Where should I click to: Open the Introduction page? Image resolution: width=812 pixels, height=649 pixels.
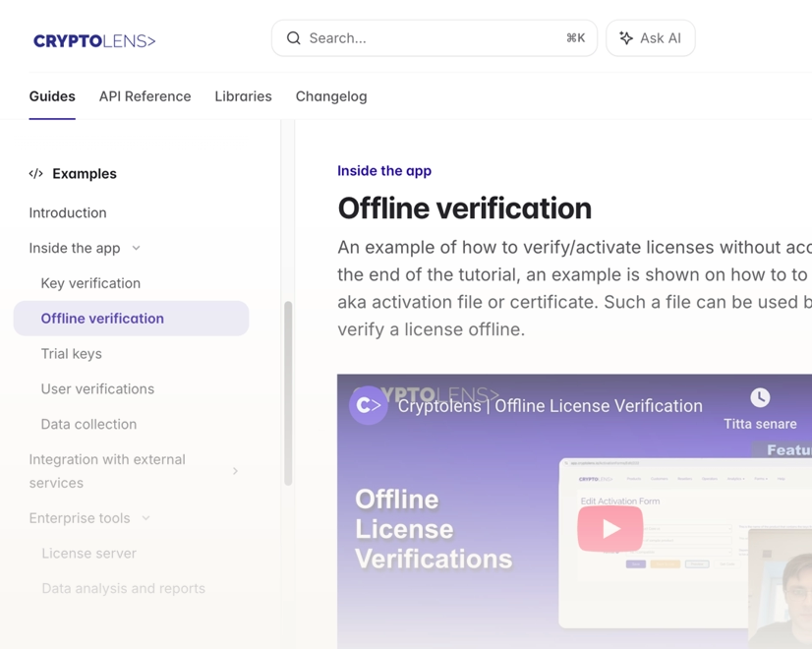pyautogui.click(x=68, y=212)
